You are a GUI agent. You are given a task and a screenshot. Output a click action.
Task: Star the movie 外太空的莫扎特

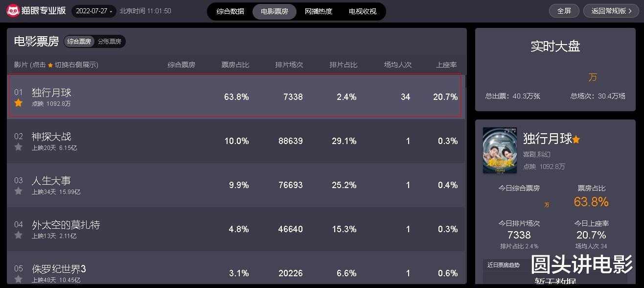19,235
